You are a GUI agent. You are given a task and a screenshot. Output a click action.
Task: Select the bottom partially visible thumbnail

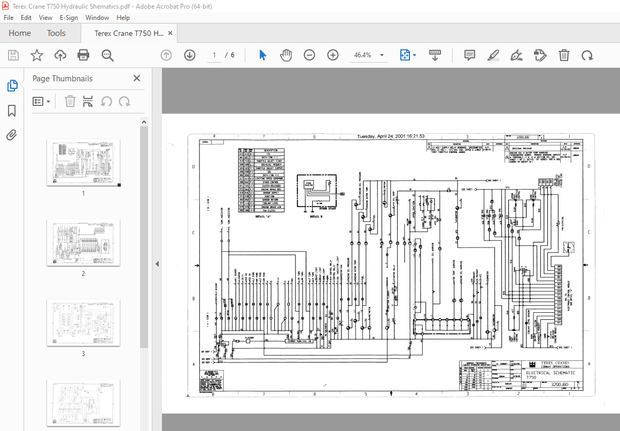coord(83,403)
